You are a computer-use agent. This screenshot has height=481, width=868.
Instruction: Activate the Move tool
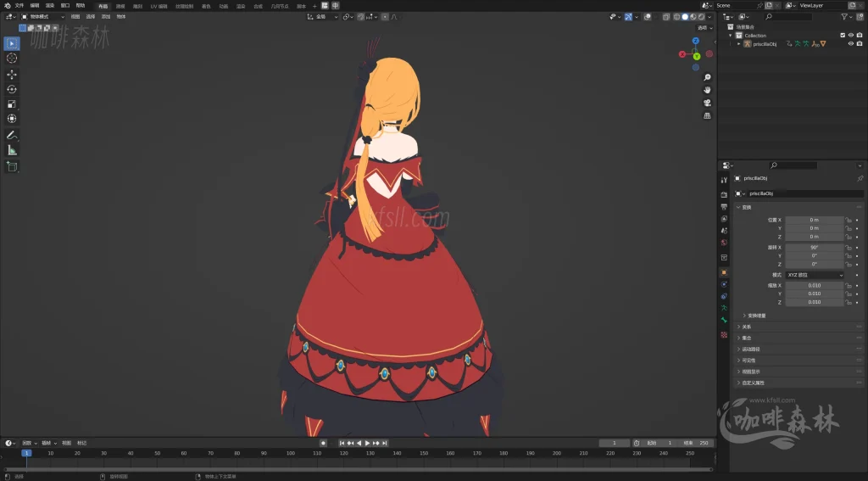click(x=12, y=75)
